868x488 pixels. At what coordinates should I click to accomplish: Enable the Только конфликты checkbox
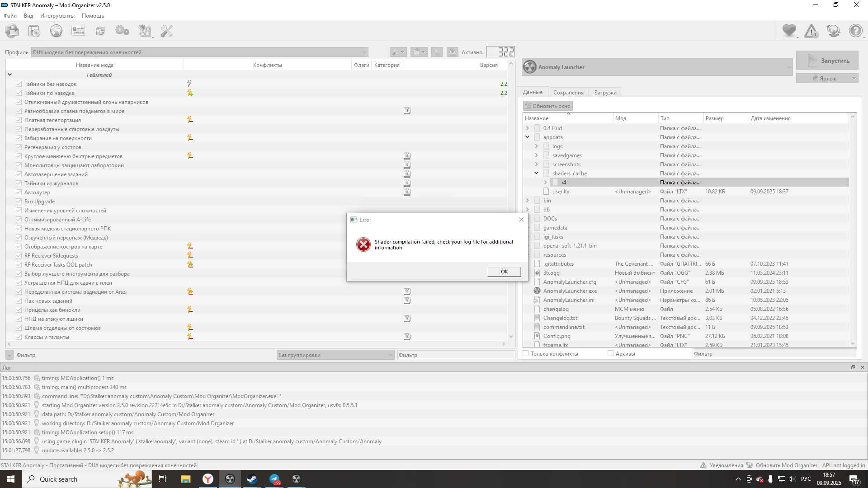[x=526, y=353]
